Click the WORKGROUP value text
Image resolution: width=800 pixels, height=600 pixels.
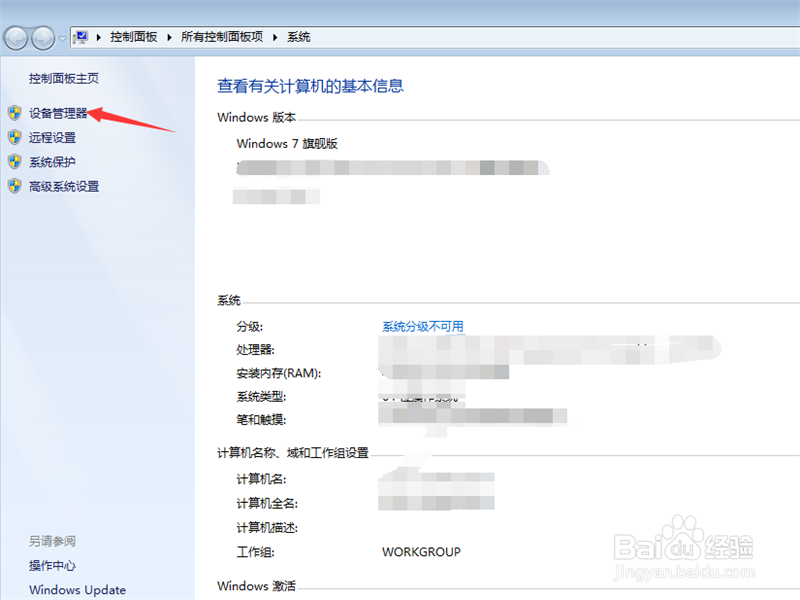(x=421, y=552)
